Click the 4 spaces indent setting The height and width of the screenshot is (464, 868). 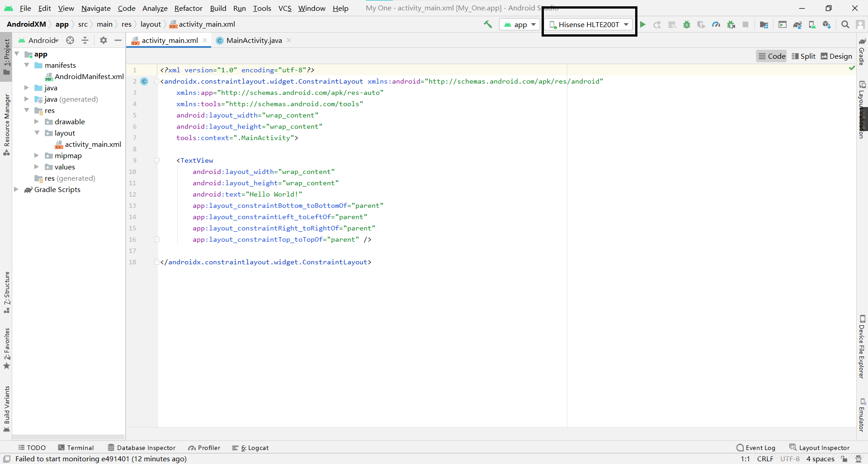point(820,459)
